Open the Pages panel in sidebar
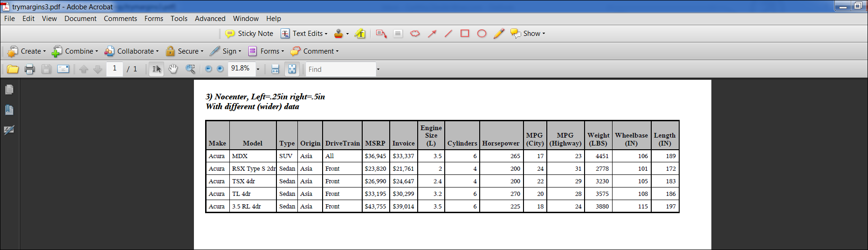 tap(9, 90)
